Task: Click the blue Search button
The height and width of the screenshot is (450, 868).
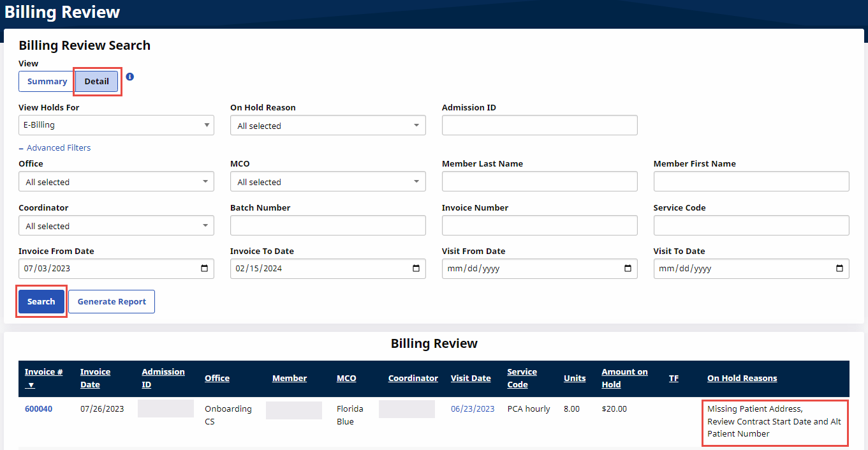Action: coord(41,302)
